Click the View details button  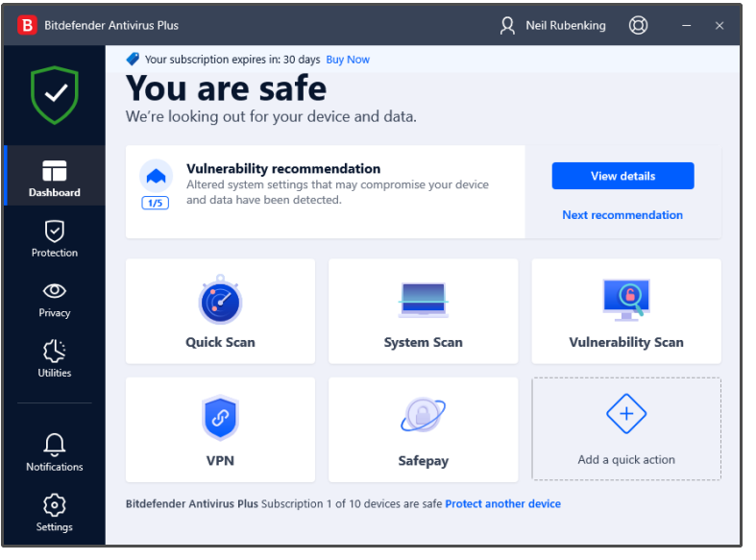pos(622,176)
